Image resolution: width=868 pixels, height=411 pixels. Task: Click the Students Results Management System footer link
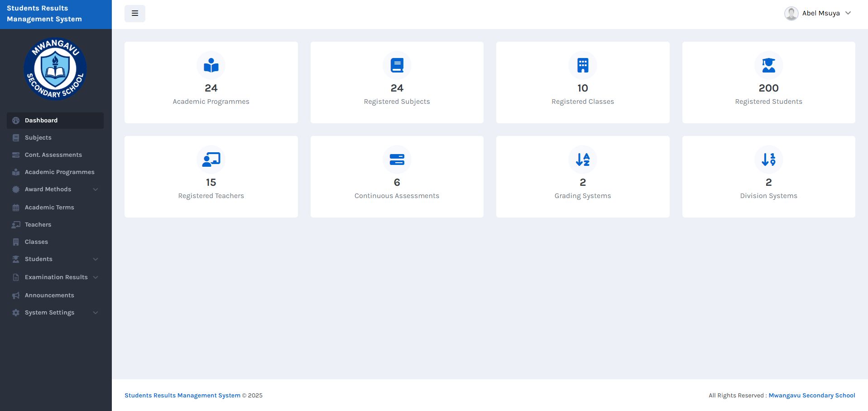182,396
